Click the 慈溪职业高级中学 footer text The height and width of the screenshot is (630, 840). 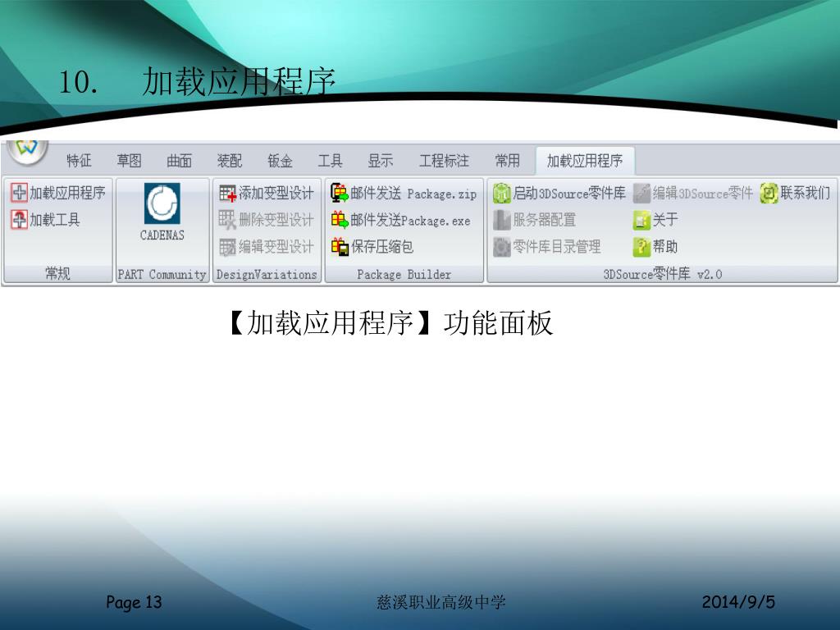441,602
